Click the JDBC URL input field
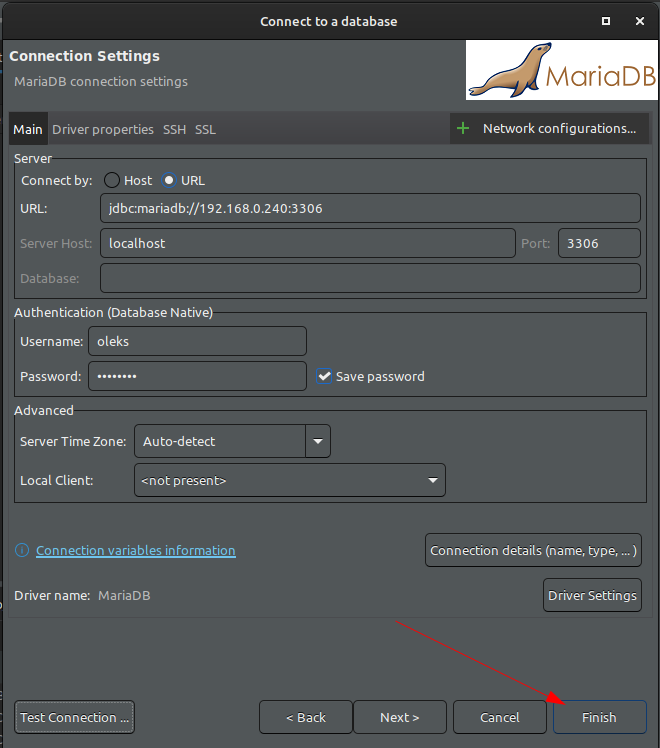Image resolution: width=660 pixels, height=748 pixels. point(370,208)
